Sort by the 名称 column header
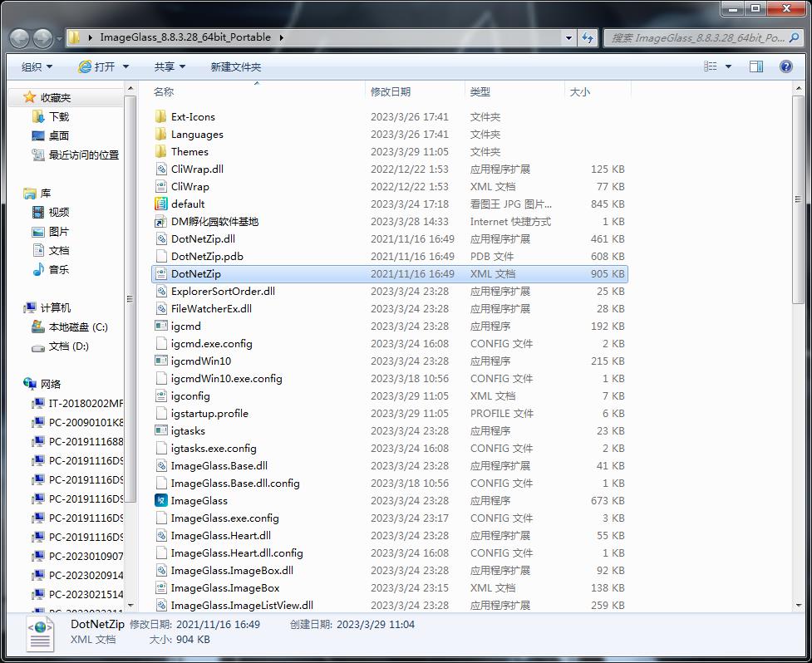The width and height of the screenshot is (812, 663). 164,91
